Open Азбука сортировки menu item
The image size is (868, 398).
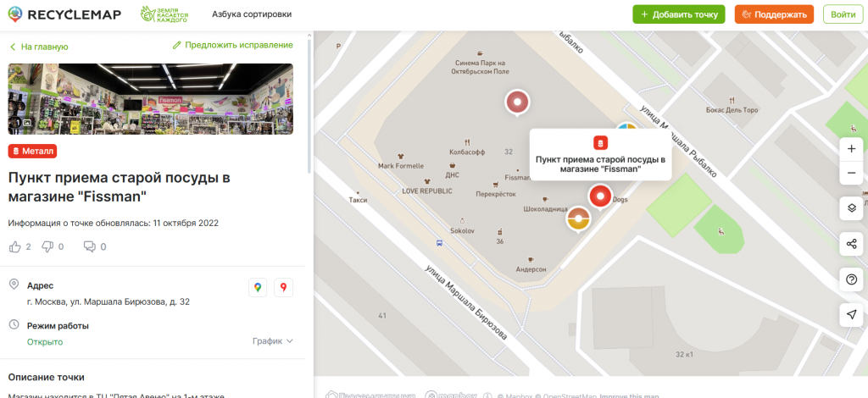[252, 14]
